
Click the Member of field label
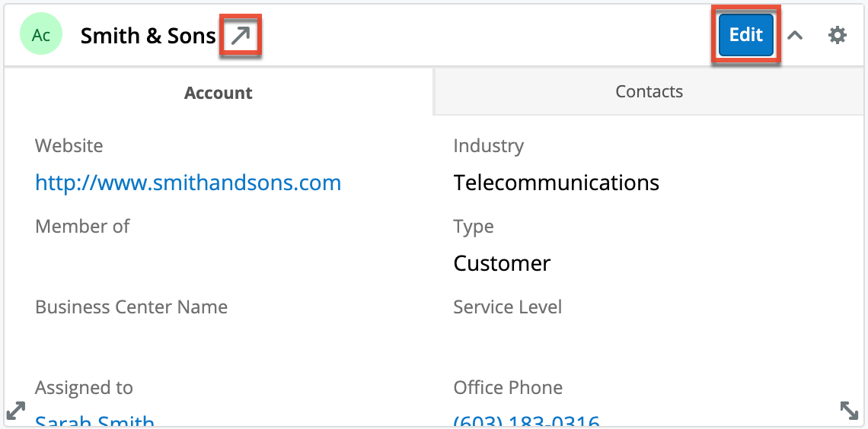[x=82, y=227]
